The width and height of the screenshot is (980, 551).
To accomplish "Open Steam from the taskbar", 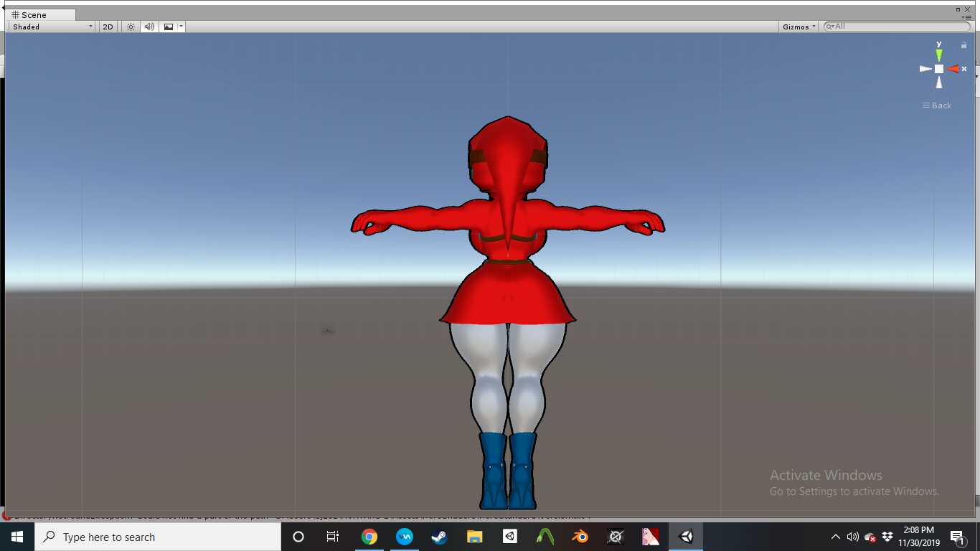I will click(x=439, y=537).
